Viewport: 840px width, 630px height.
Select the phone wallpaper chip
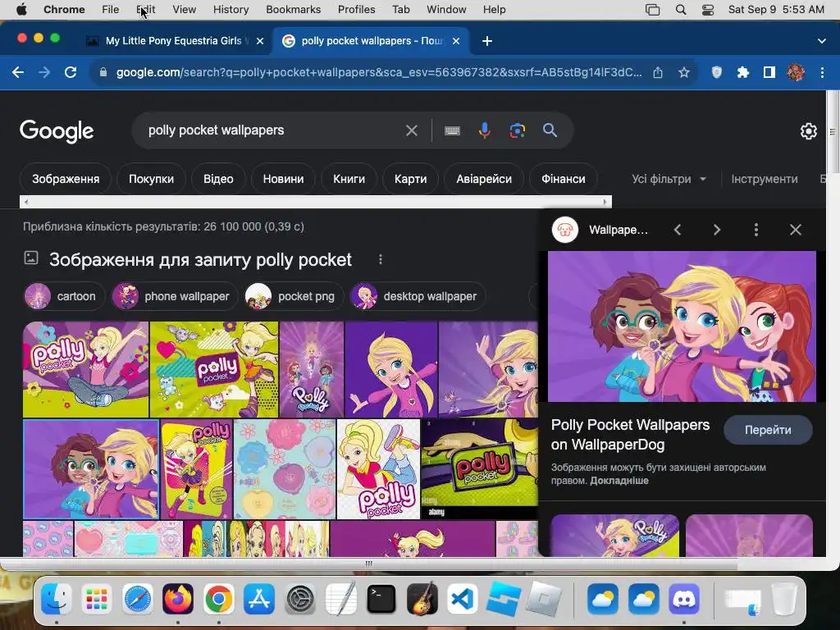click(x=174, y=296)
